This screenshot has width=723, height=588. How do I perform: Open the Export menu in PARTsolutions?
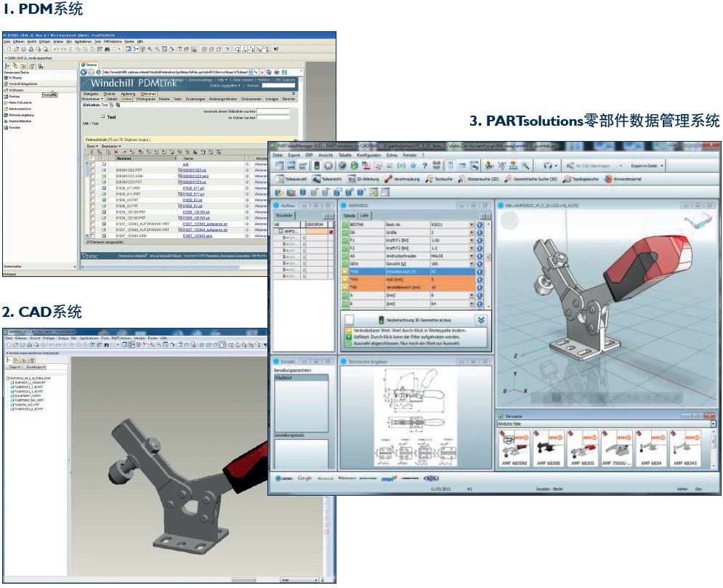294,156
